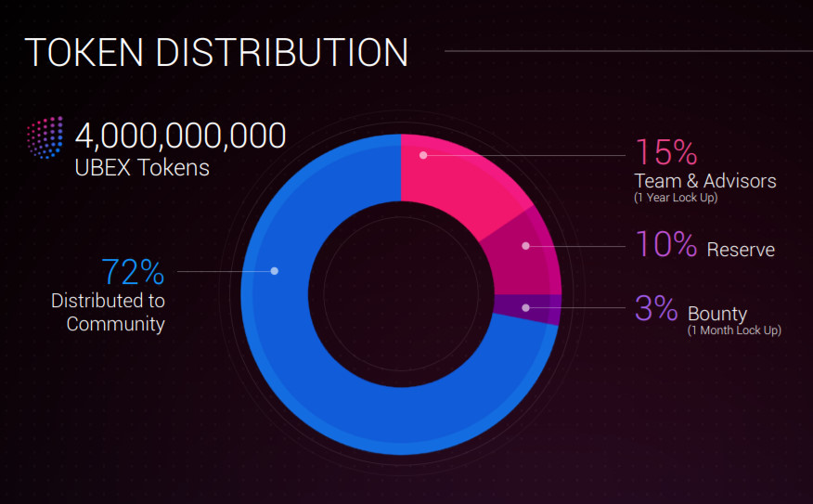Click the dot marker on the blue segment
The width and height of the screenshot is (813, 504).
[x=275, y=271]
